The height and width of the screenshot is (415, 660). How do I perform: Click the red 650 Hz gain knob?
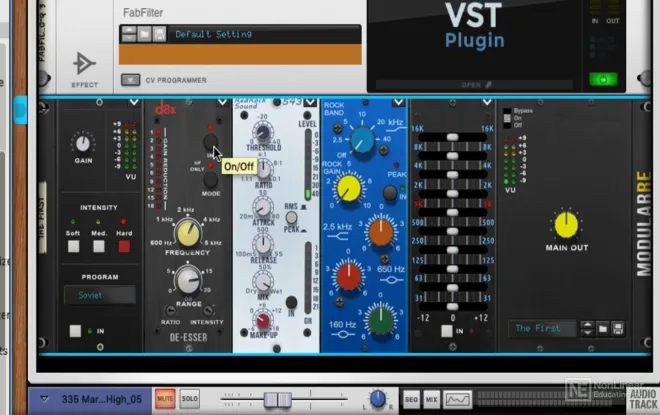coord(349,277)
